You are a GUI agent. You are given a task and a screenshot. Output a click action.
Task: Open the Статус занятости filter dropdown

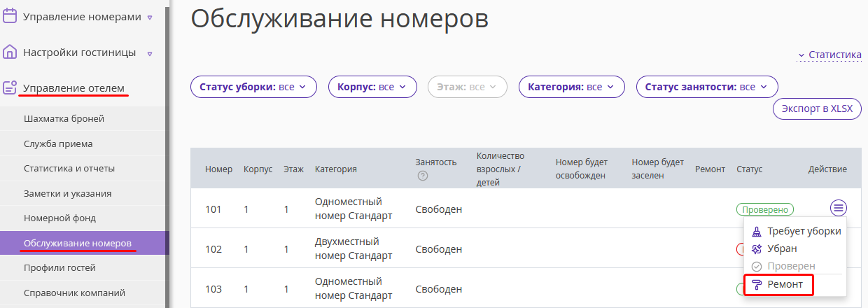point(707,87)
